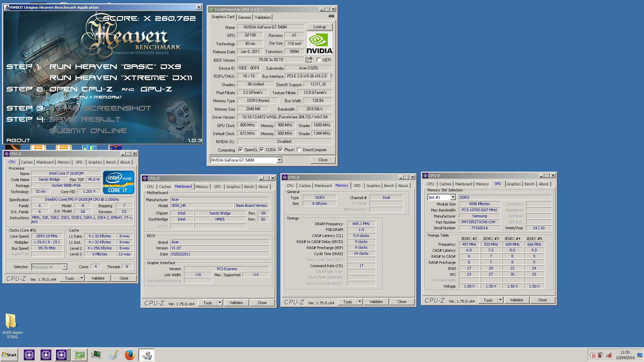This screenshot has height=362, width=644.
Task: Click the disconnected network tray icon
Action: coord(608,355)
